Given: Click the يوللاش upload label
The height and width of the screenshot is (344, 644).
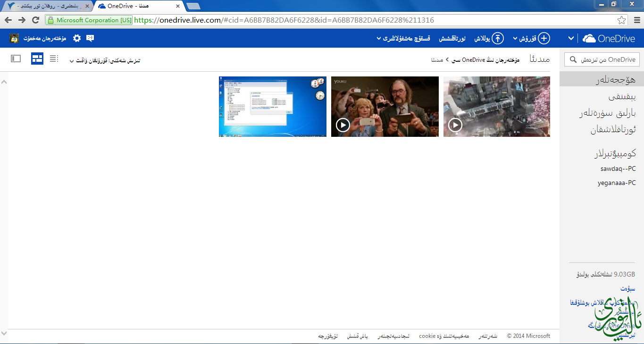Looking at the screenshot, I should coord(483,38).
